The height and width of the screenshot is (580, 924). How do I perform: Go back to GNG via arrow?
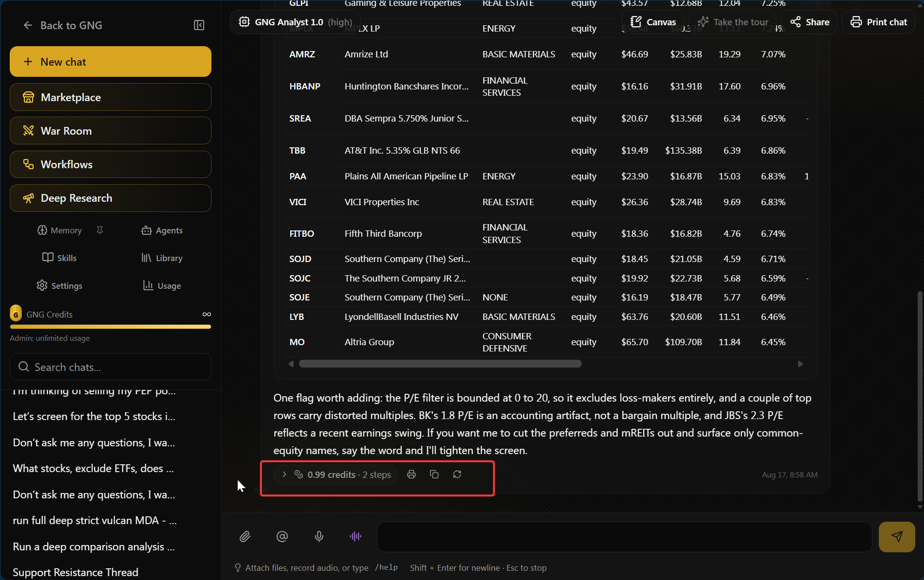click(x=28, y=25)
